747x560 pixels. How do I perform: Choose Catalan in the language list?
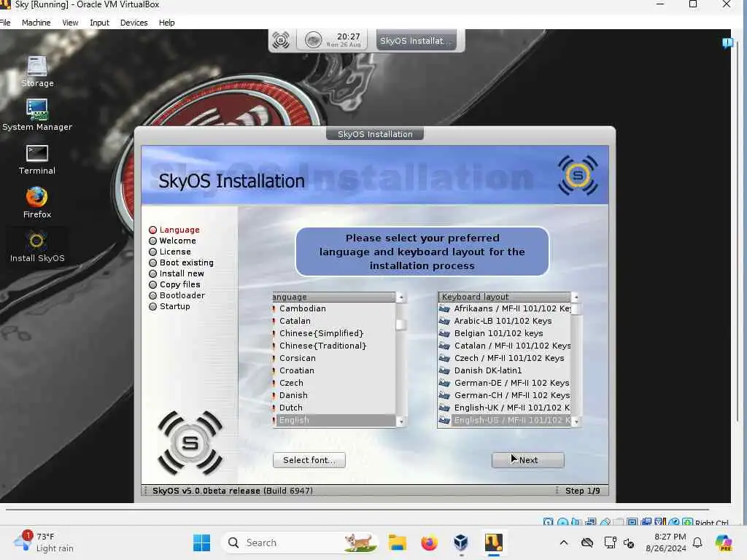(x=334, y=321)
